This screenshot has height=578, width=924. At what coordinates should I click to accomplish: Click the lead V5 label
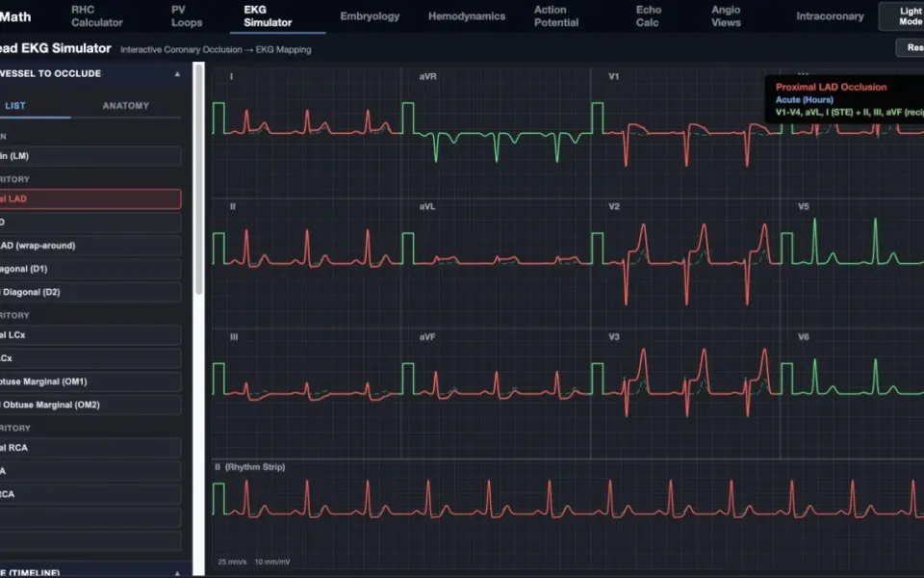pyautogui.click(x=804, y=206)
